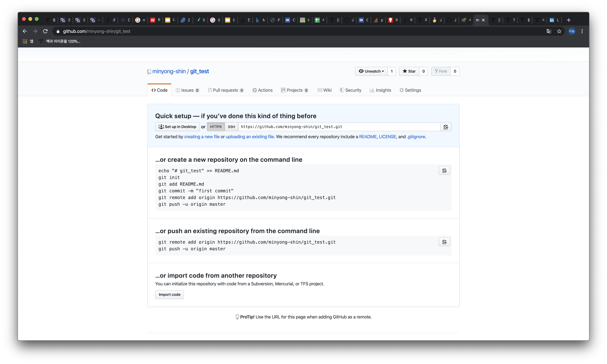
Task: Follow the 'creating a new file' link
Action: click(x=202, y=137)
